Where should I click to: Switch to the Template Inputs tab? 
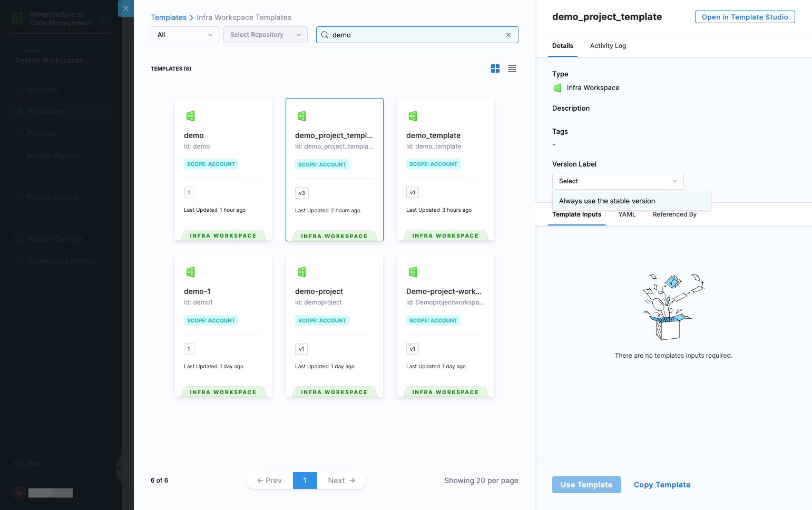pyautogui.click(x=577, y=214)
